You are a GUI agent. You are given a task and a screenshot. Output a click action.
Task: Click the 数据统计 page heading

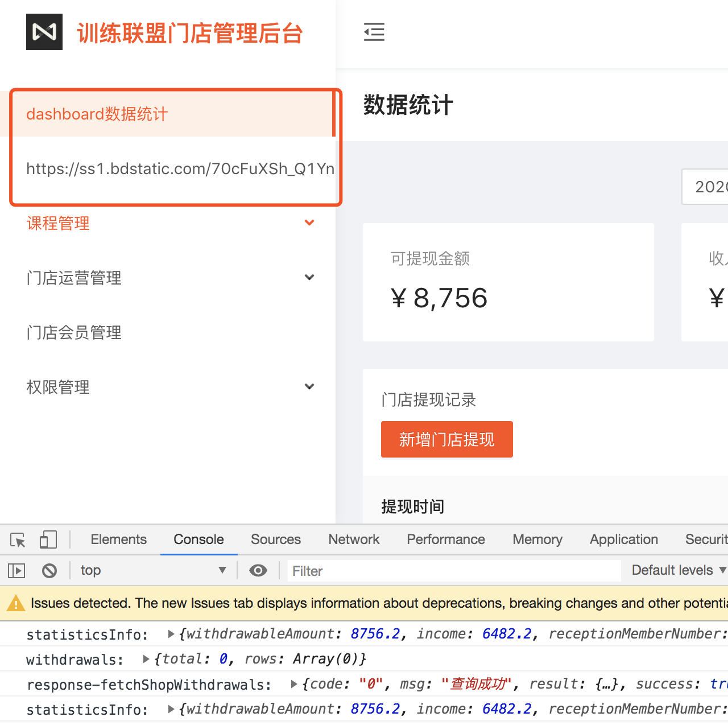408,105
